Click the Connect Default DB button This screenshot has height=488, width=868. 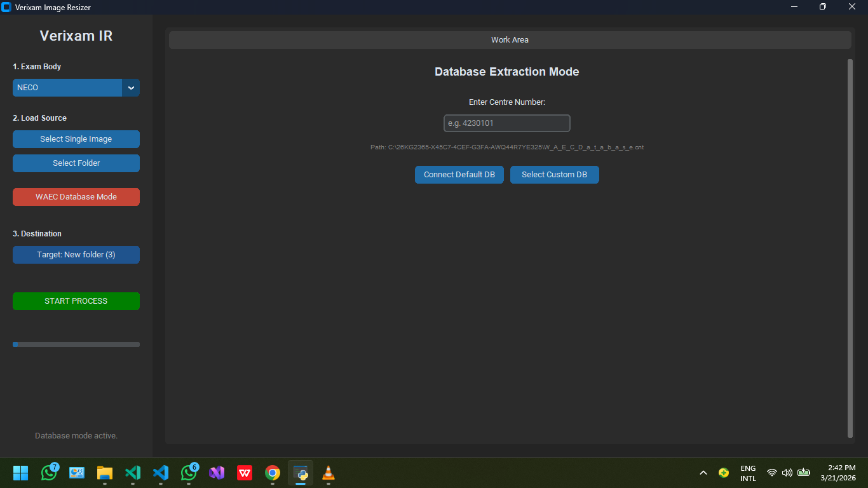[x=459, y=175]
